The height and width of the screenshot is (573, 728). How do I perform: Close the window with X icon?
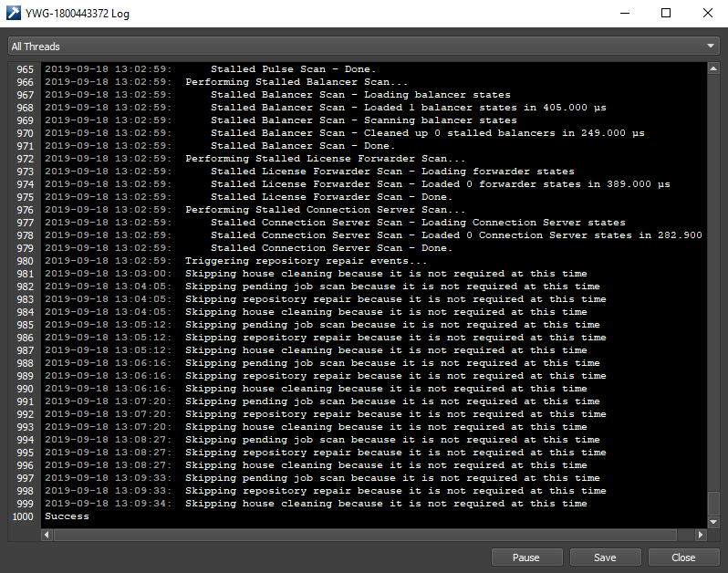[707, 13]
